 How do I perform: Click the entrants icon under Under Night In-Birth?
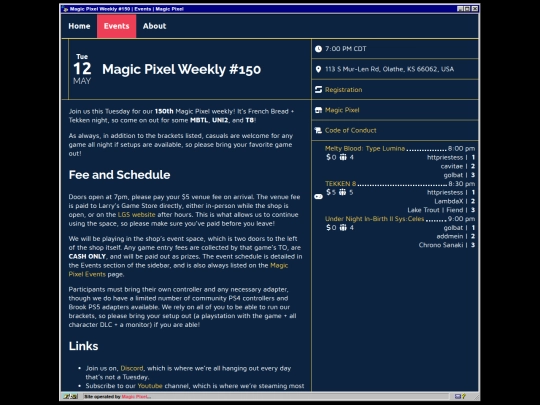point(343,227)
